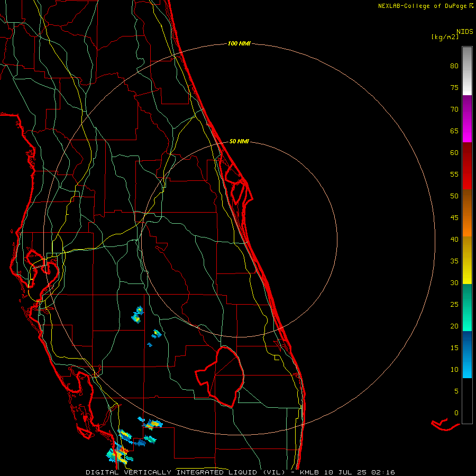Image resolution: width=476 pixels, height=476 pixels.
Task: Click the 30 value on the color scale
Action: (x=454, y=283)
